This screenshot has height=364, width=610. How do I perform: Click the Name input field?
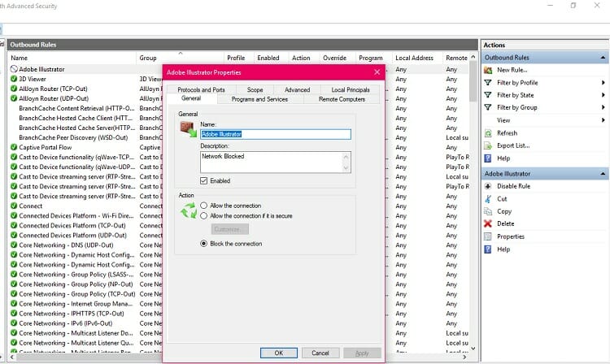pyautogui.click(x=276, y=134)
